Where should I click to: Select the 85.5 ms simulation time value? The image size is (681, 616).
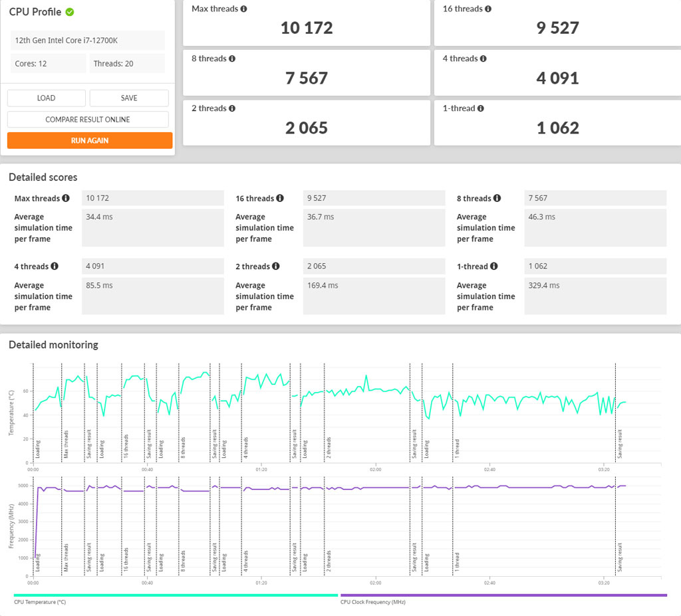point(153,296)
